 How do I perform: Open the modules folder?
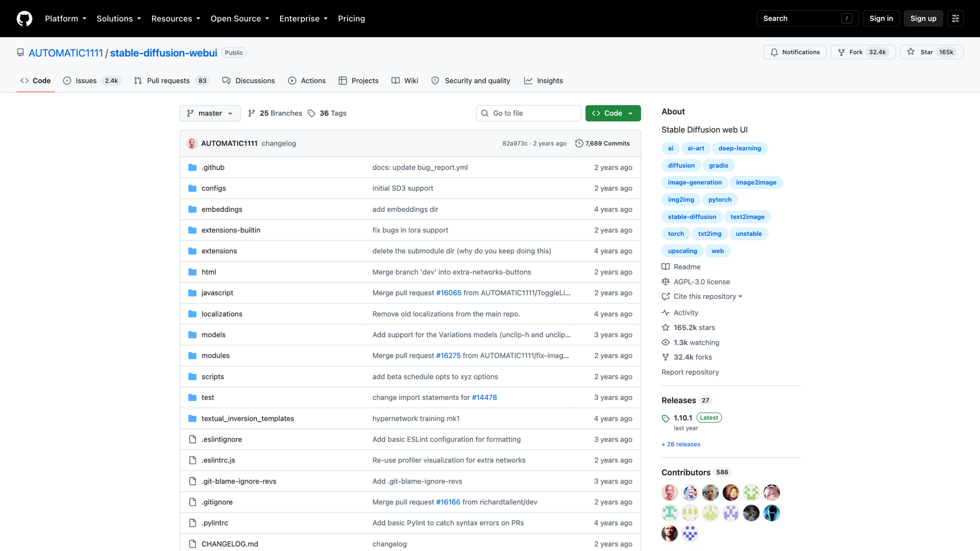(x=215, y=356)
